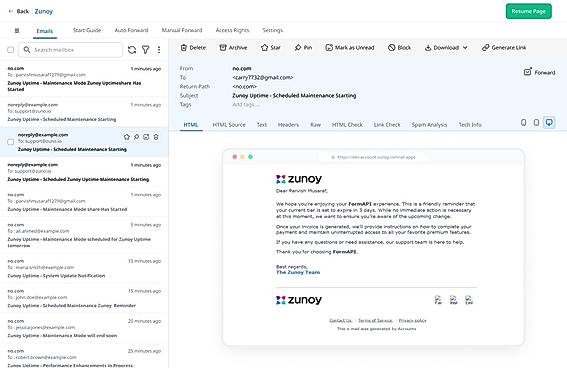Click the Delete toolbar button

click(x=193, y=47)
